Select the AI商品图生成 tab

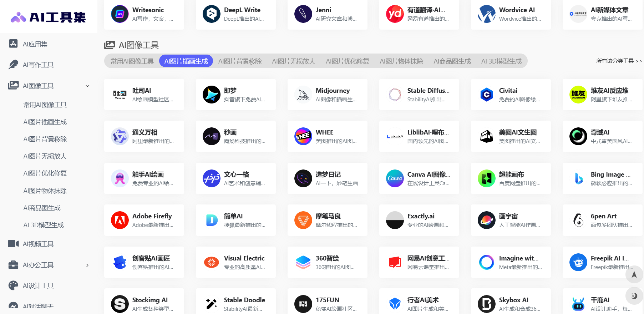(x=452, y=61)
